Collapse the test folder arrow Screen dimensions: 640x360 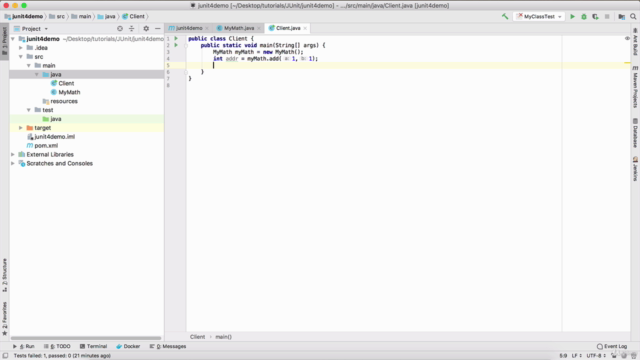point(29,110)
